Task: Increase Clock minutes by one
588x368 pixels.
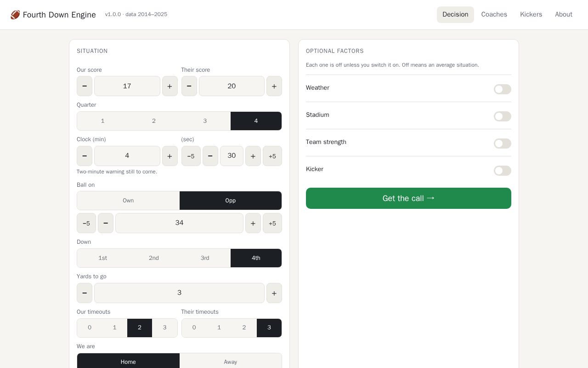Action: coord(170,156)
